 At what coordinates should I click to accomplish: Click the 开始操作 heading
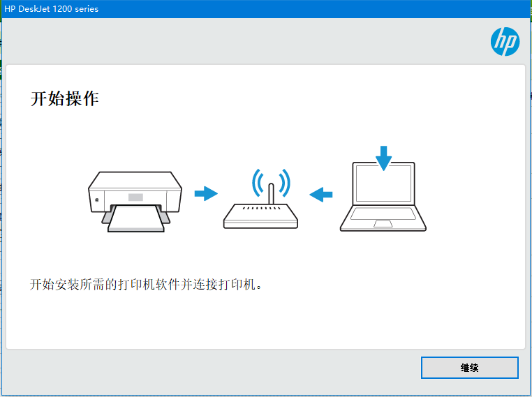pyautogui.click(x=65, y=98)
